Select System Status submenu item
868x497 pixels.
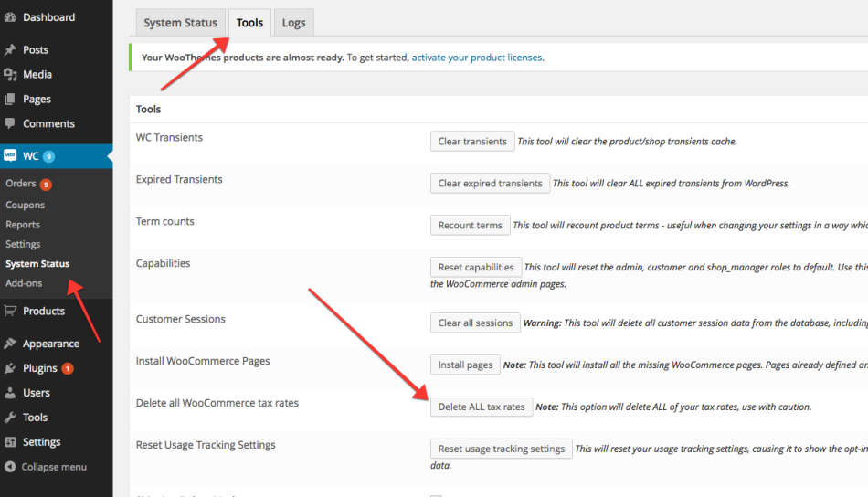tap(37, 263)
